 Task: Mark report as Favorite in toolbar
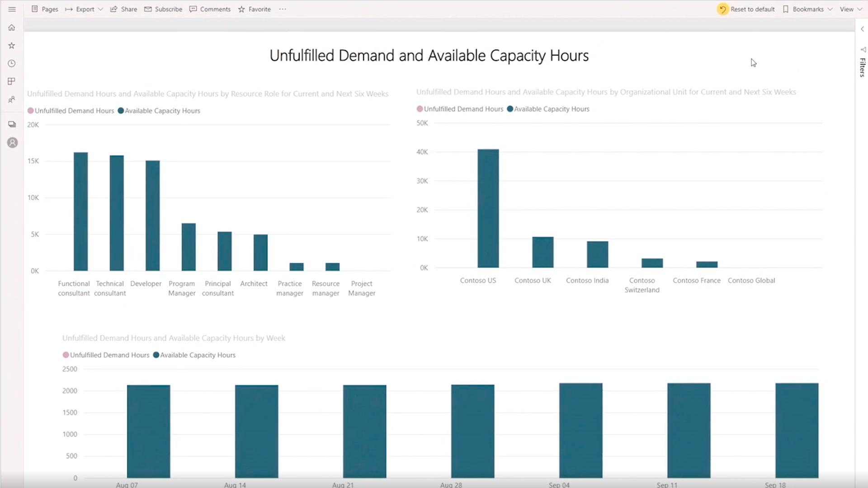coord(255,9)
